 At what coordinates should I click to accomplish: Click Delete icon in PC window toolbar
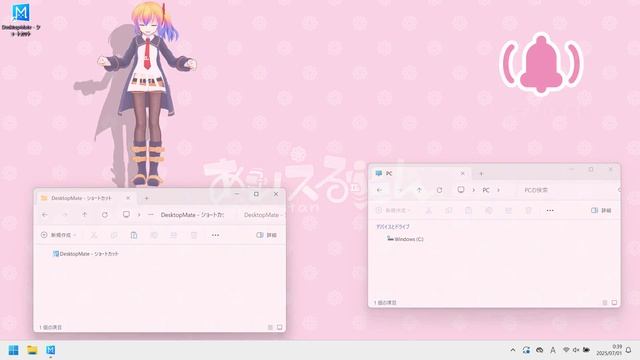click(529, 211)
